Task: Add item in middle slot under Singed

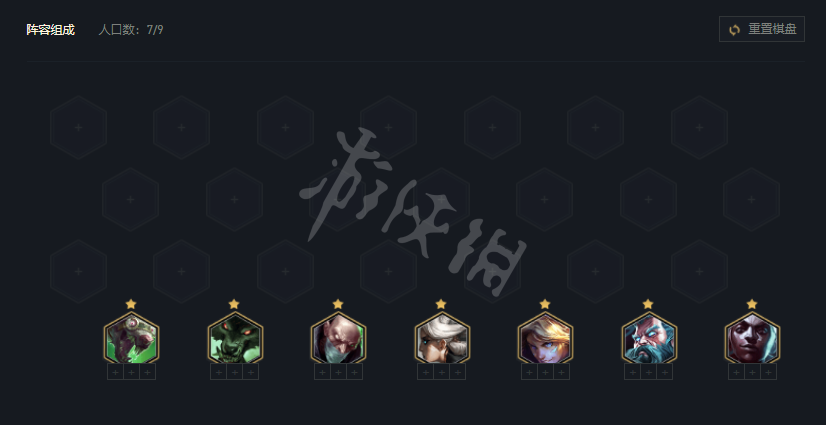Action: pos(338,372)
